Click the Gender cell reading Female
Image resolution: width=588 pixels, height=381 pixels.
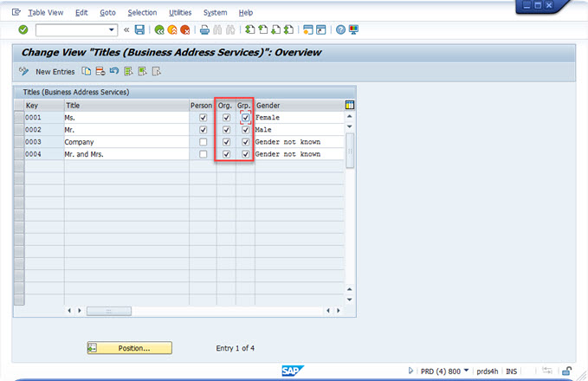[x=300, y=118]
